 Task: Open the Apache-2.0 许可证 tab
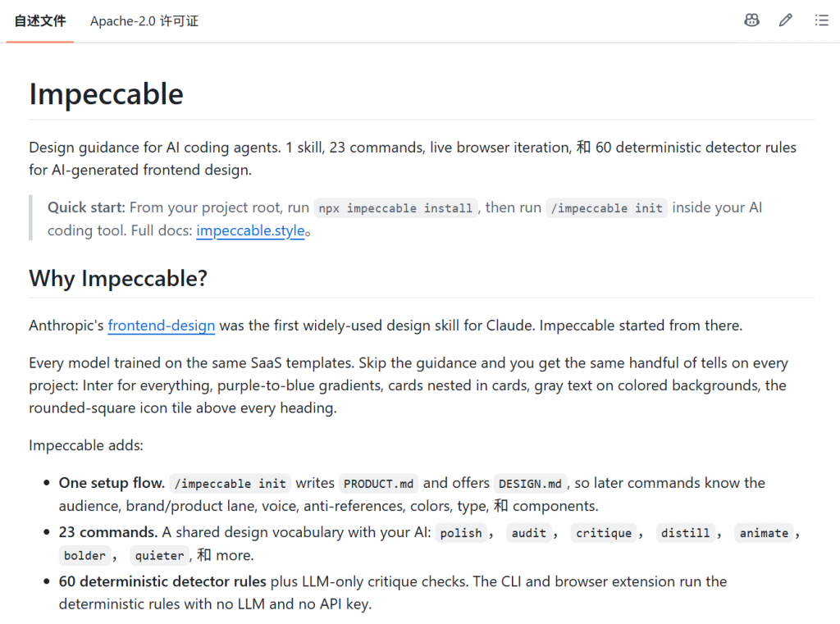pyautogui.click(x=144, y=20)
